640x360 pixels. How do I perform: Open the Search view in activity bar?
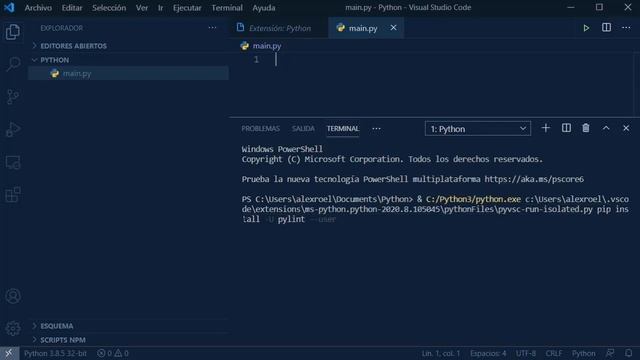pos(13,64)
